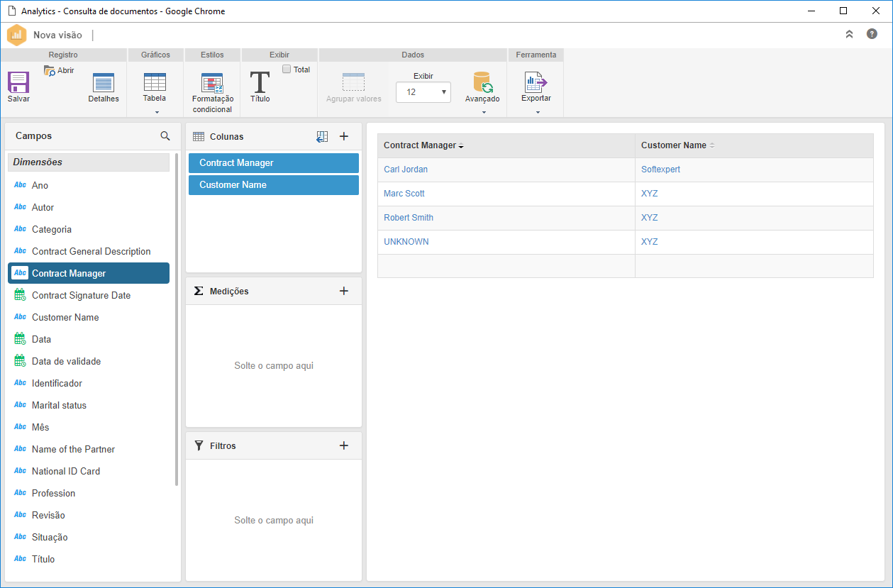893x588 pixels.
Task: Click the Detalhes icon
Action: (104, 83)
